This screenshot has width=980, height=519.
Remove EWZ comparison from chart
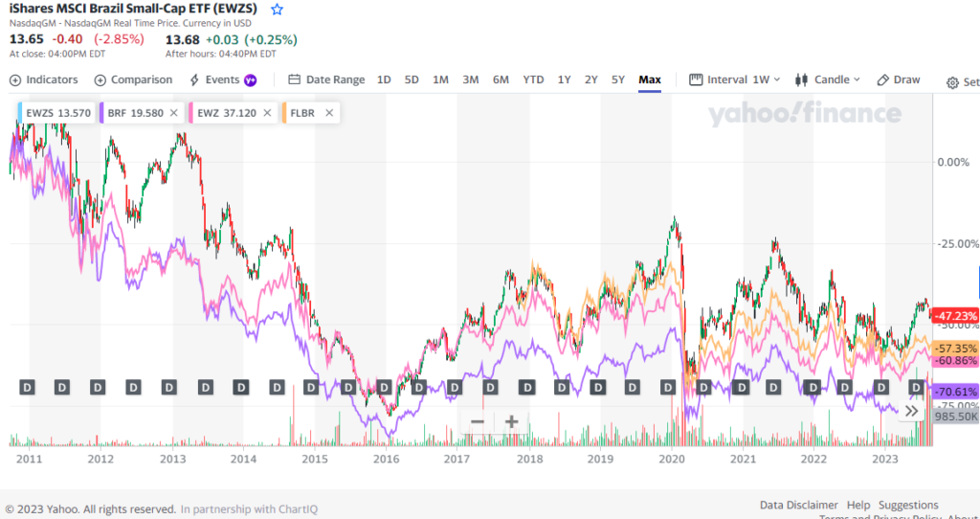[x=267, y=113]
